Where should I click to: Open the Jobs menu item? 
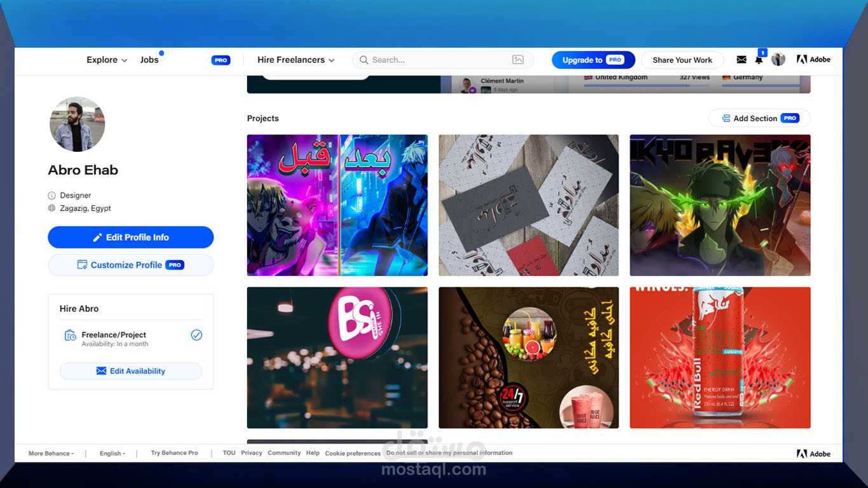(x=149, y=60)
